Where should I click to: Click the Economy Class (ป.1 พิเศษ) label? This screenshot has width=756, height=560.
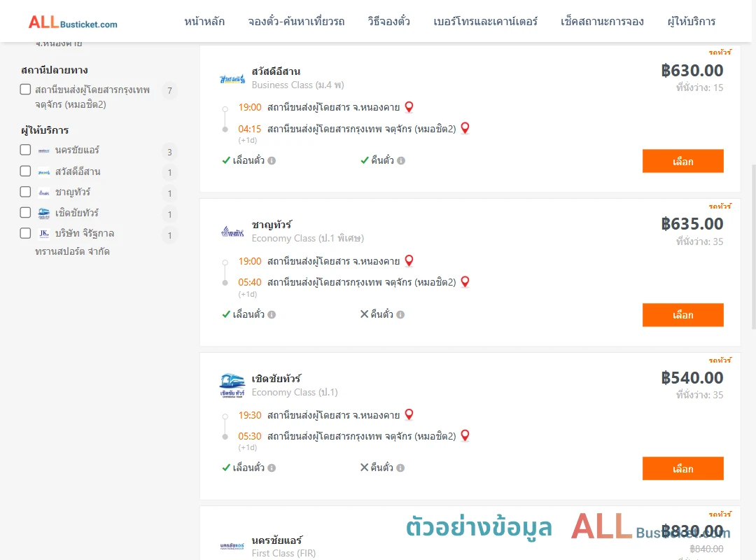pos(307,238)
